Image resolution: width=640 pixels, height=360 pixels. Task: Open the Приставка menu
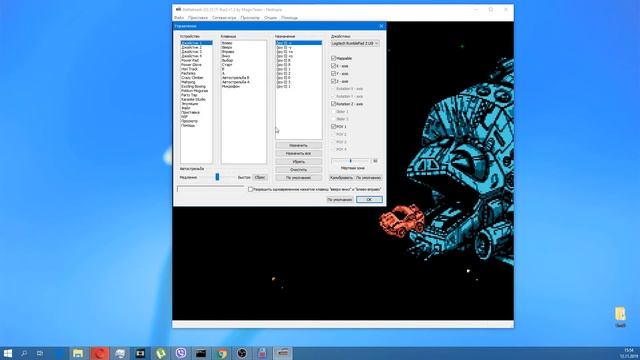pos(198,18)
